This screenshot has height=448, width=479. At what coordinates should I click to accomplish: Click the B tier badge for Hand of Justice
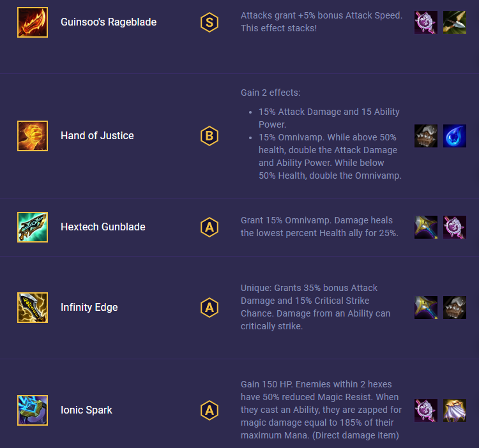(x=209, y=136)
